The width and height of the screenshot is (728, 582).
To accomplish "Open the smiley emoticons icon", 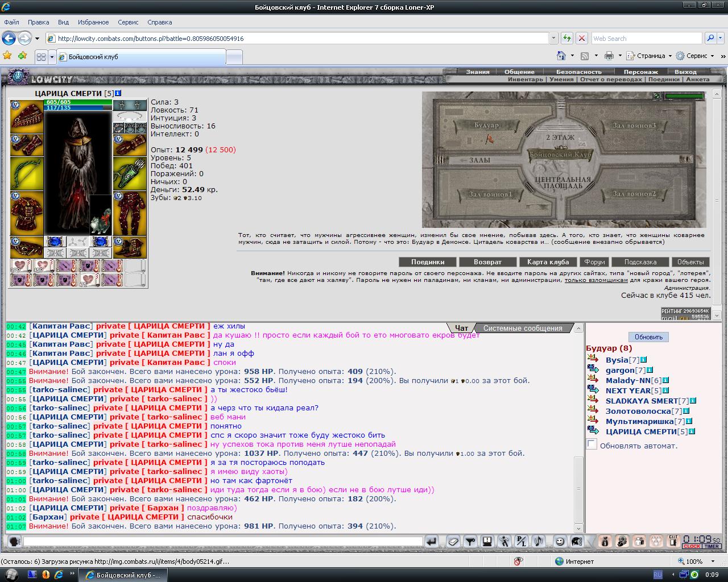I will [x=560, y=542].
